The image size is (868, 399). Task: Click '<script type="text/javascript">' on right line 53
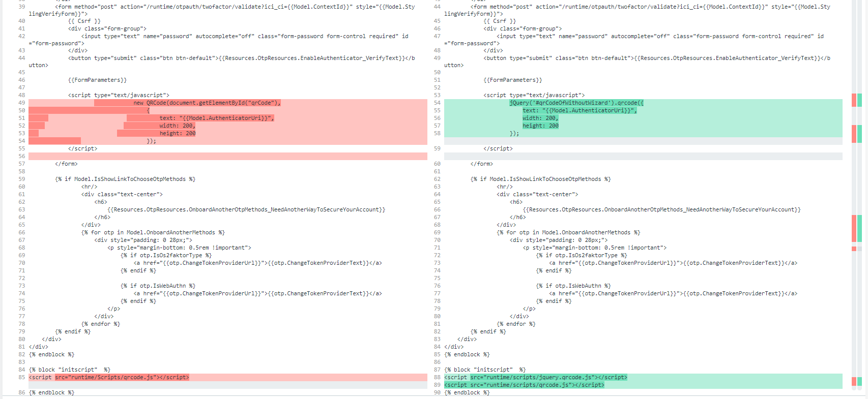pyautogui.click(x=534, y=95)
